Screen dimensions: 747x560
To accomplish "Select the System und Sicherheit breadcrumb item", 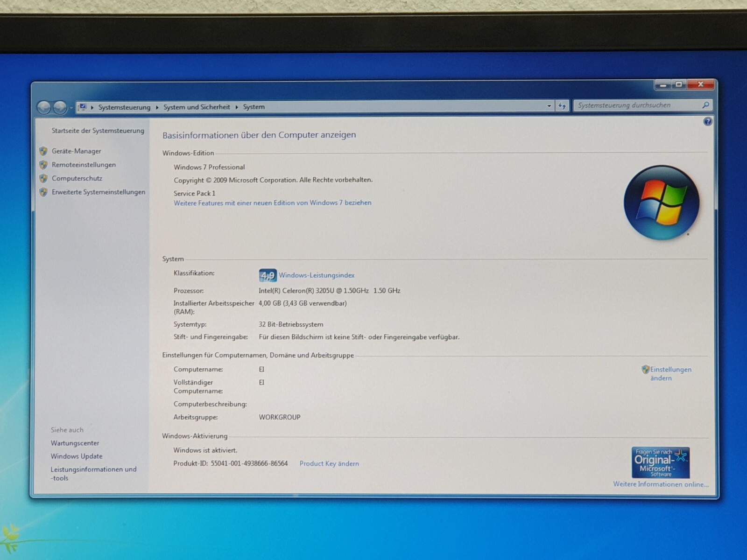I will [197, 107].
